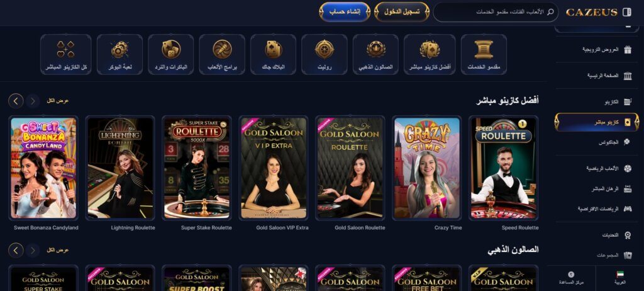Open the Baccarat and dice category
The height and width of the screenshot is (291, 644).
pyautogui.click(x=171, y=54)
